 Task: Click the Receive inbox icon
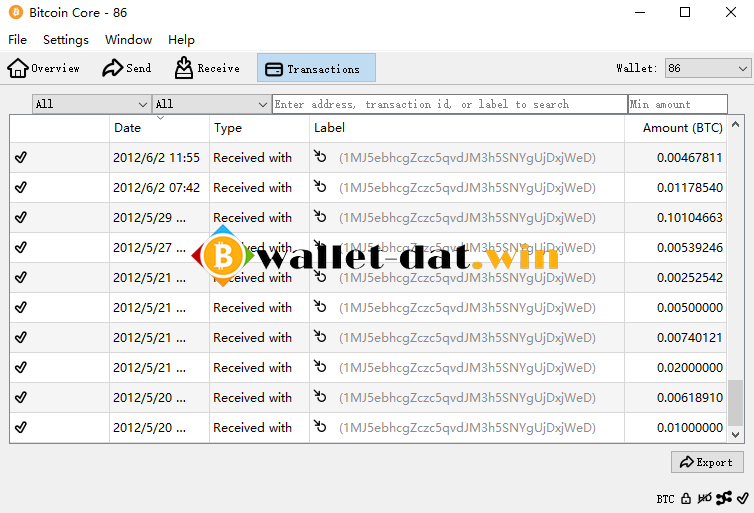coord(184,68)
